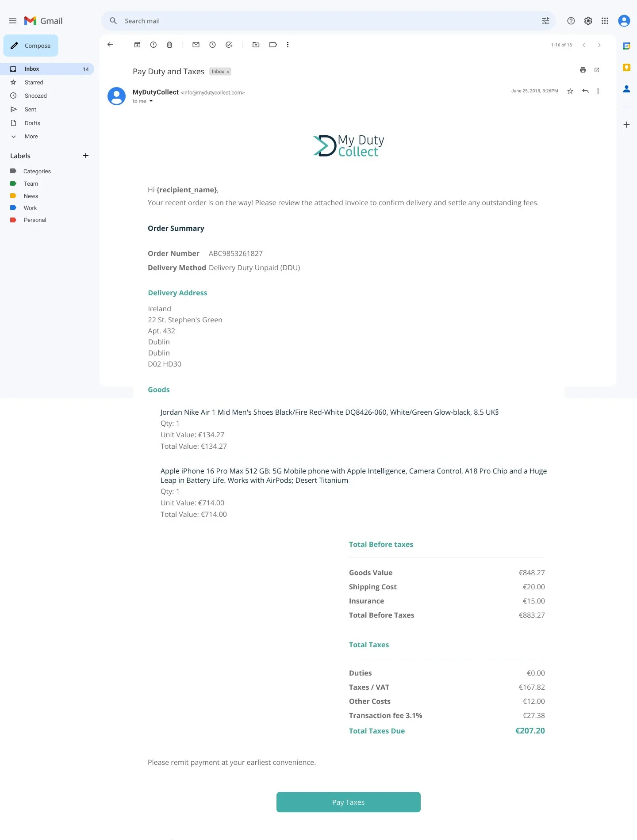Click the search magnifier icon

(113, 21)
